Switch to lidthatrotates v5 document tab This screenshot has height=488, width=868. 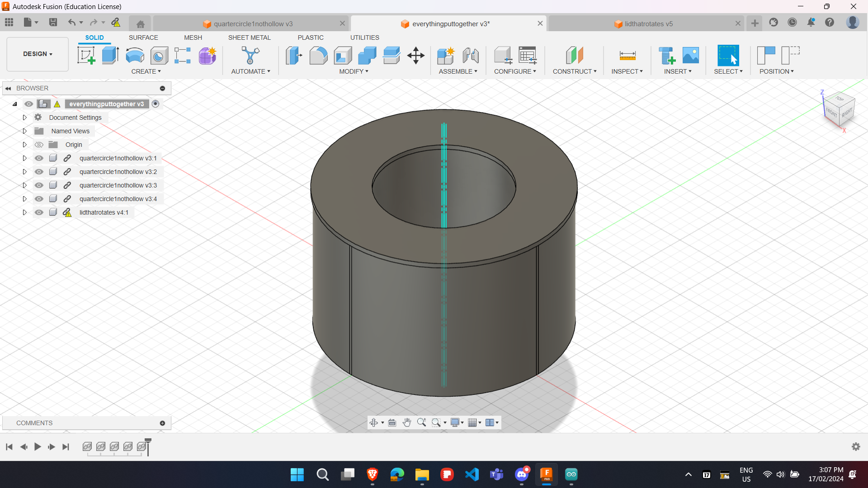pyautogui.click(x=648, y=23)
